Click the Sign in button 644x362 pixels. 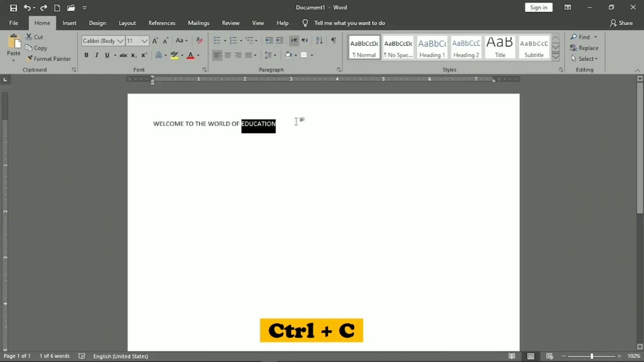pos(538,8)
